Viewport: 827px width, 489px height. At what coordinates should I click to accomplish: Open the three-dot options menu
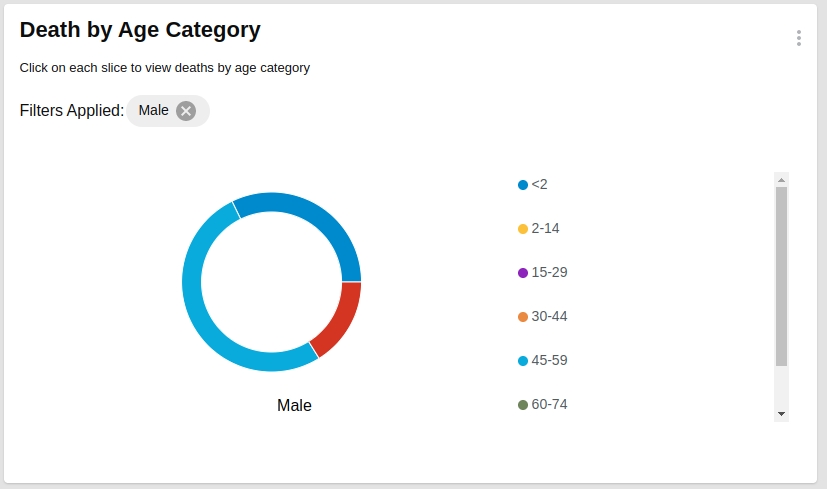(x=798, y=38)
